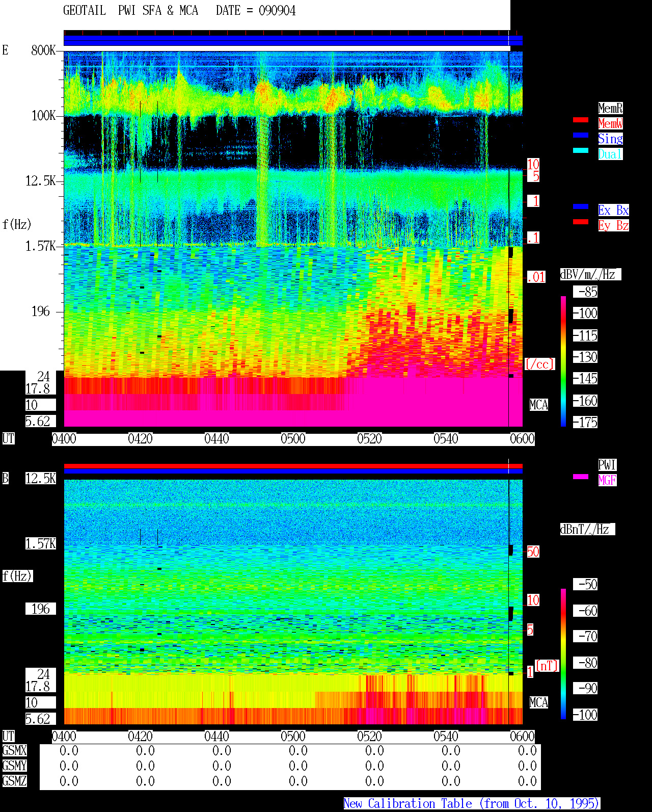Click the blue mode bar above E spectrogram

point(293,41)
